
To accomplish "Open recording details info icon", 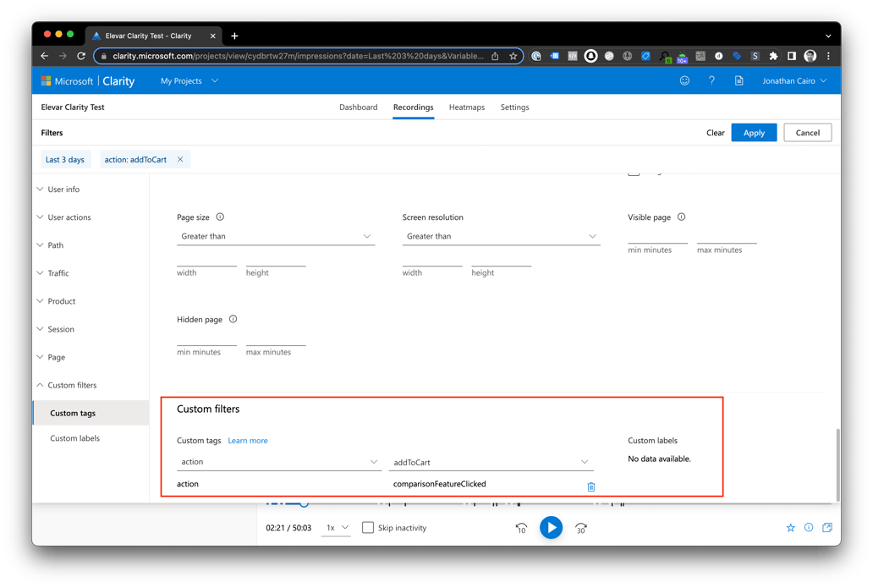I will pyautogui.click(x=809, y=527).
